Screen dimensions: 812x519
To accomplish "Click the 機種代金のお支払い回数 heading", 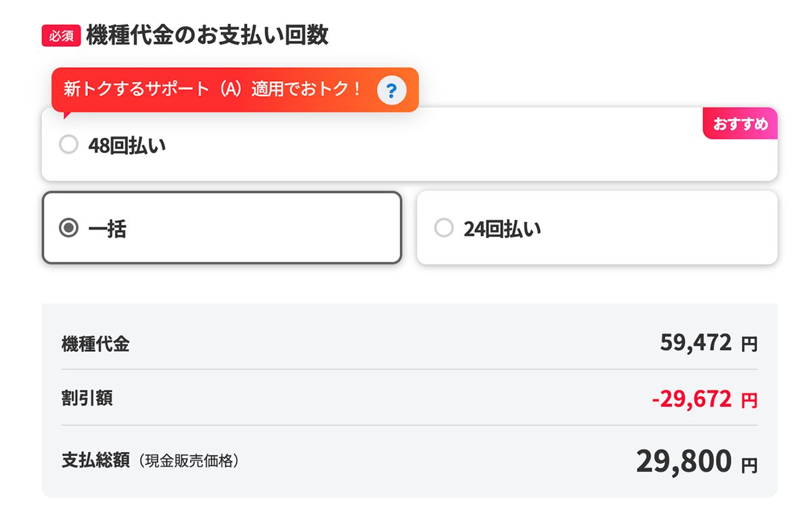I will (x=207, y=35).
